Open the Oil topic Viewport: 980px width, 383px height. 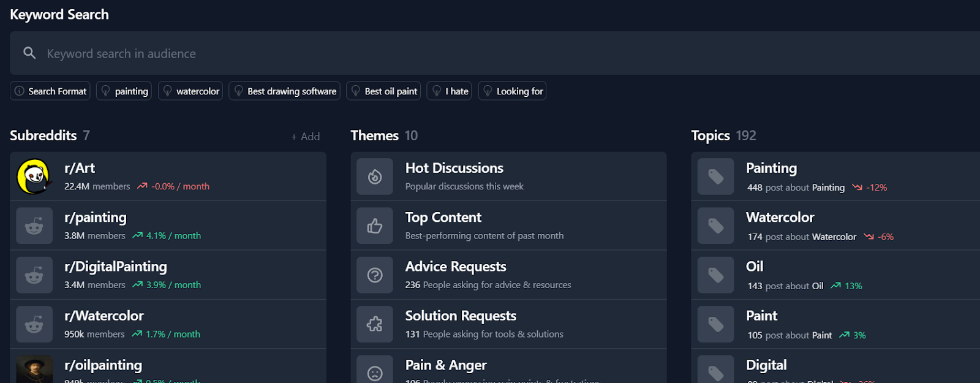pyautogui.click(x=835, y=275)
